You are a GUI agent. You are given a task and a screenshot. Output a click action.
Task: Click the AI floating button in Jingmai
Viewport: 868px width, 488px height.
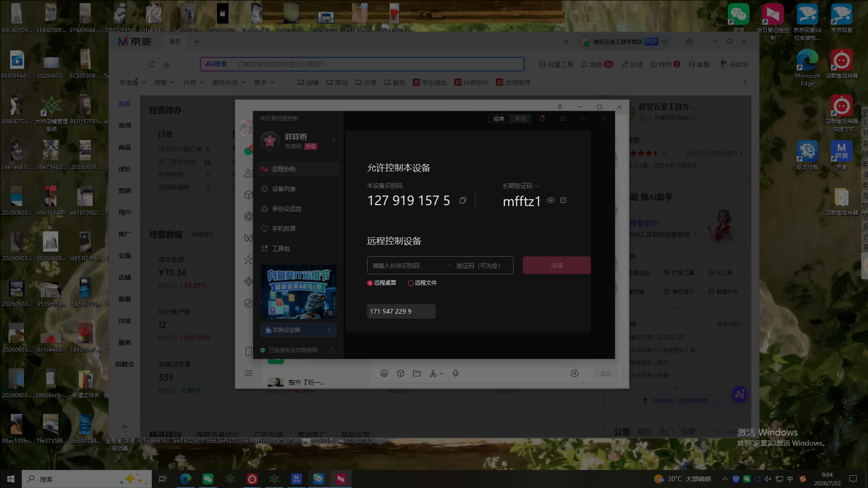click(740, 394)
